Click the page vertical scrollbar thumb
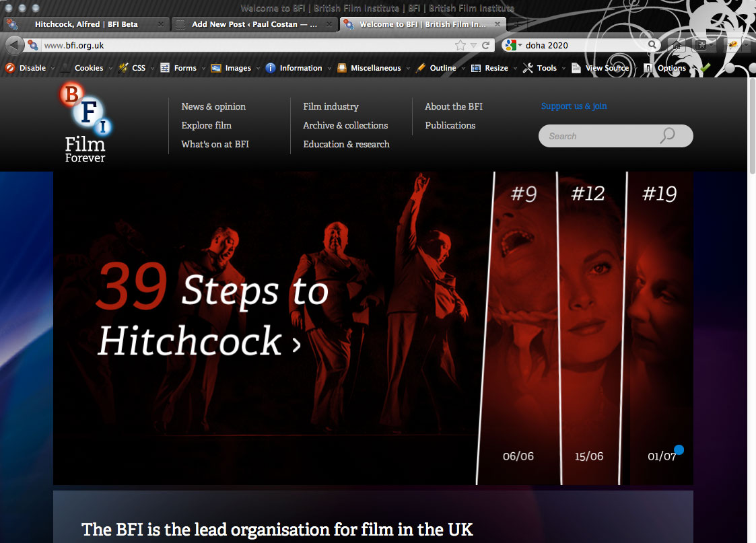This screenshot has width=756, height=543. [752, 126]
